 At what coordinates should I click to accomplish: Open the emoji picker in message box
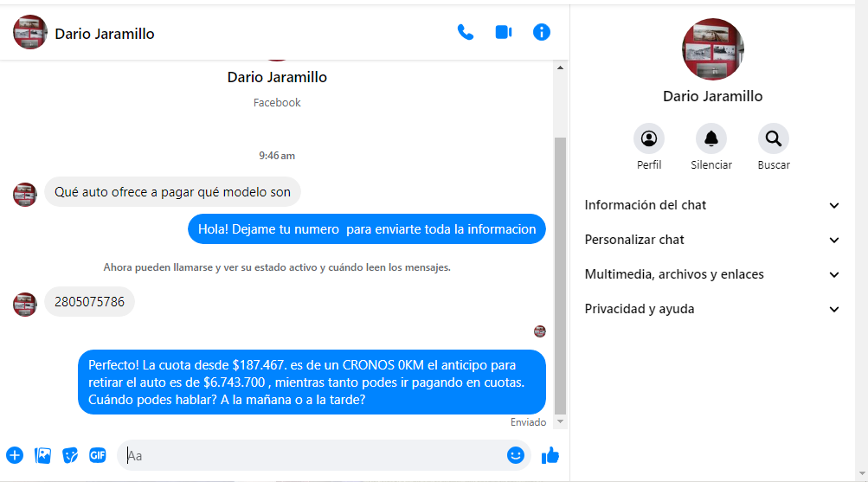click(516, 455)
